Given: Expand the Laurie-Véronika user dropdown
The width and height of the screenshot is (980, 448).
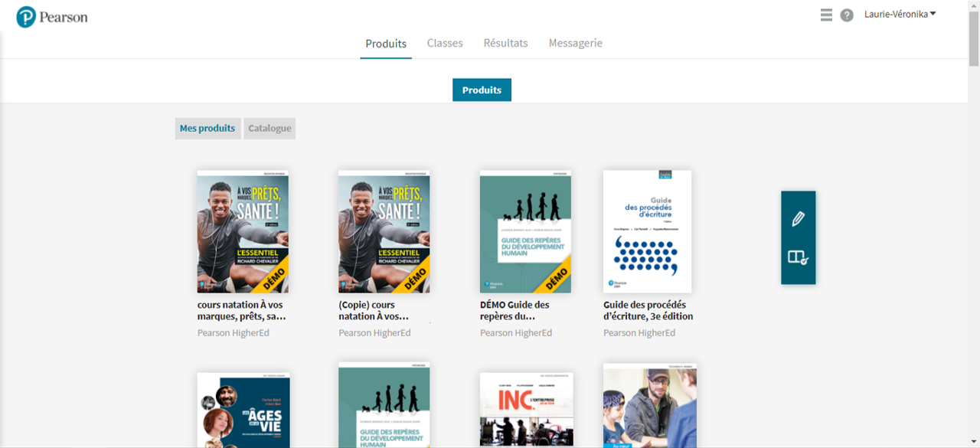Looking at the screenshot, I should 900,15.
